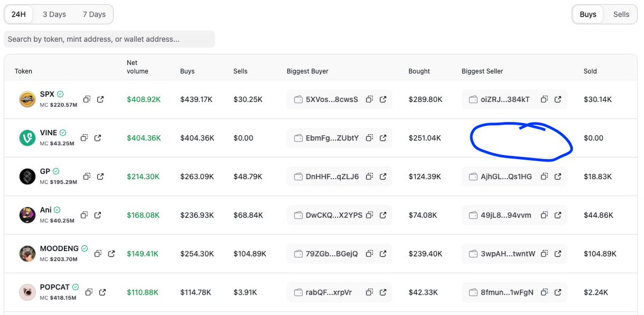Open VINE token in external link
Image resolution: width=644 pixels, height=315 pixels.
(x=98, y=138)
